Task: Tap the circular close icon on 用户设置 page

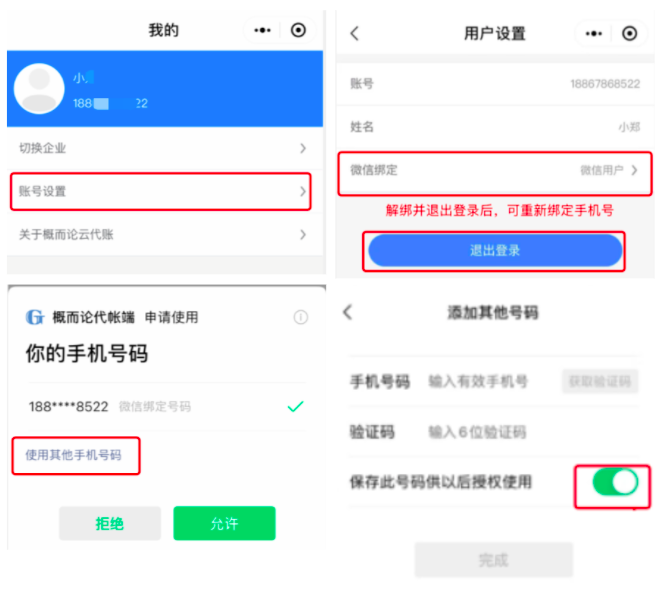Action: (x=629, y=34)
